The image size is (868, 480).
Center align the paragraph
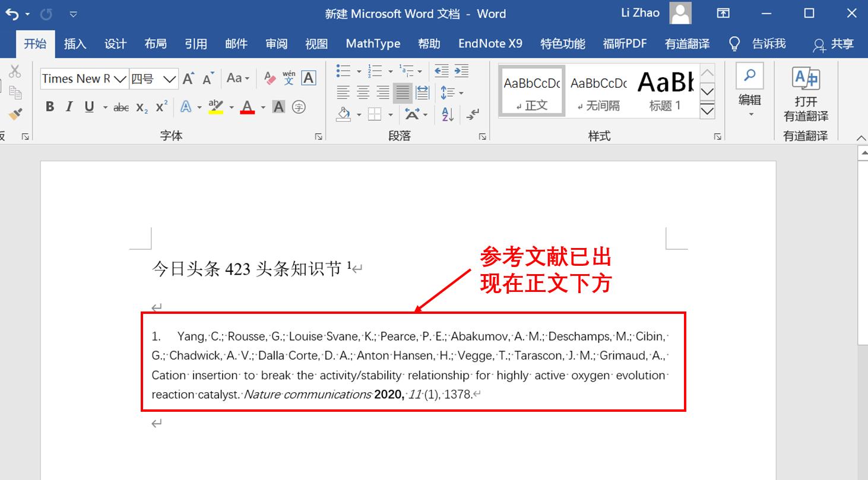[363, 93]
